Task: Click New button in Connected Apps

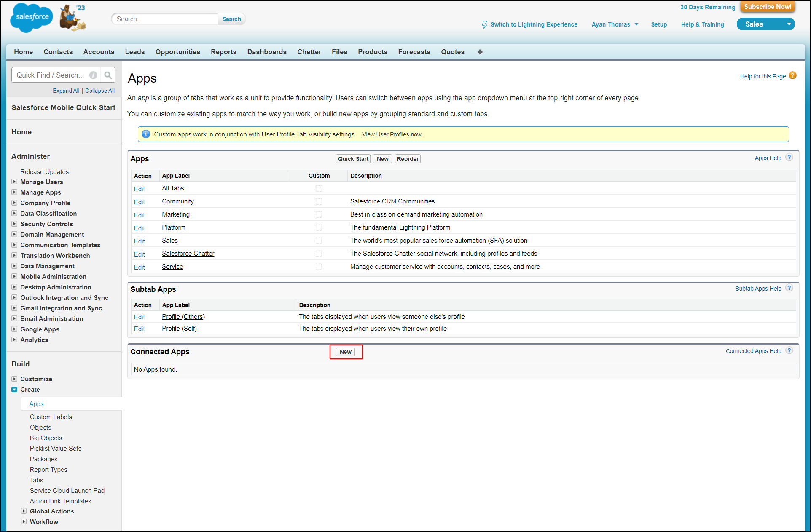Action: (345, 352)
